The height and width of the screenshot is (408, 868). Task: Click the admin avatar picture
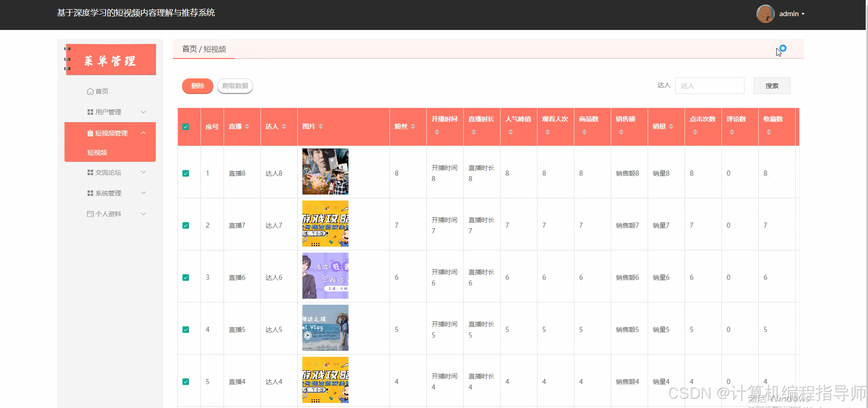coord(765,14)
